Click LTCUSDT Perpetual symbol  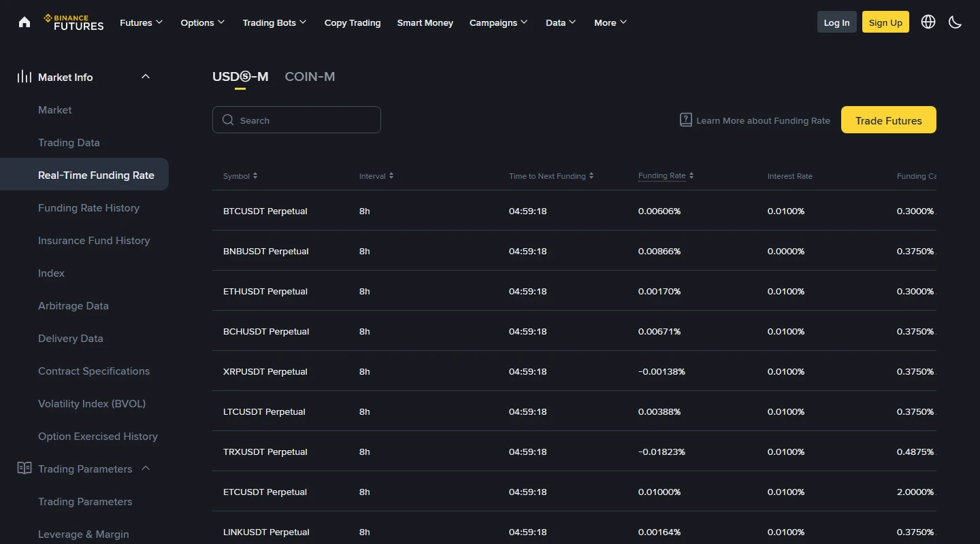point(264,411)
